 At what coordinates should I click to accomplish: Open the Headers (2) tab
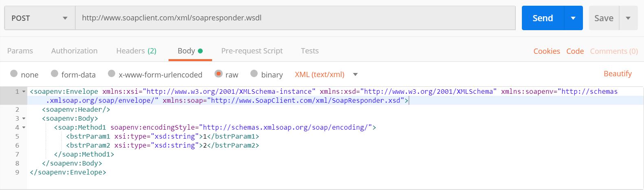point(136,51)
